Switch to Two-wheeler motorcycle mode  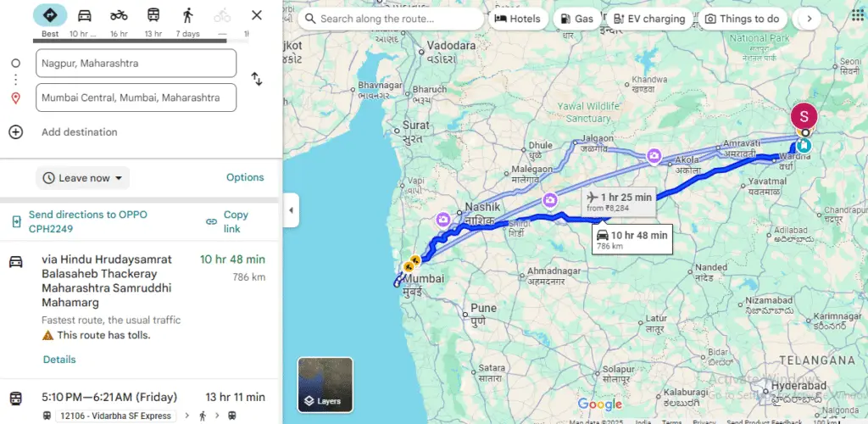(119, 15)
